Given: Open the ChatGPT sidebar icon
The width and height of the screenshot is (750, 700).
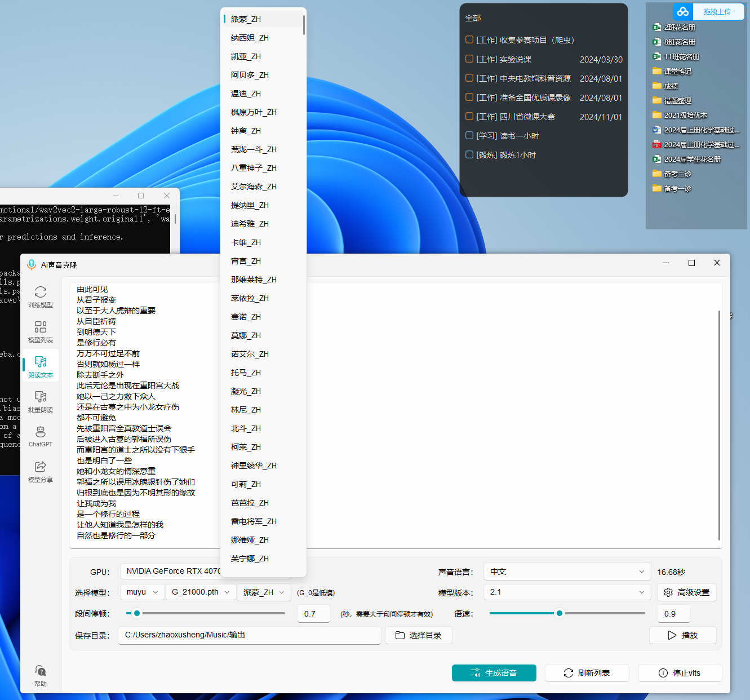Looking at the screenshot, I should [x=41, y=436].
